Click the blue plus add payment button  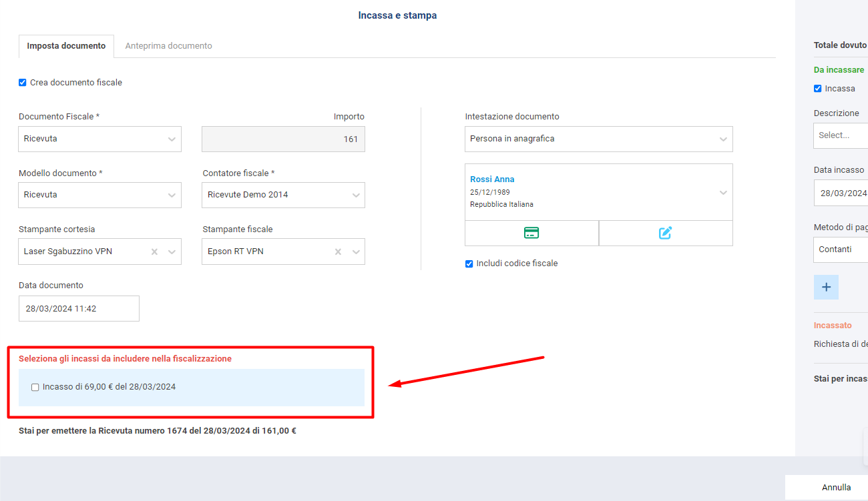coord(826,287)
